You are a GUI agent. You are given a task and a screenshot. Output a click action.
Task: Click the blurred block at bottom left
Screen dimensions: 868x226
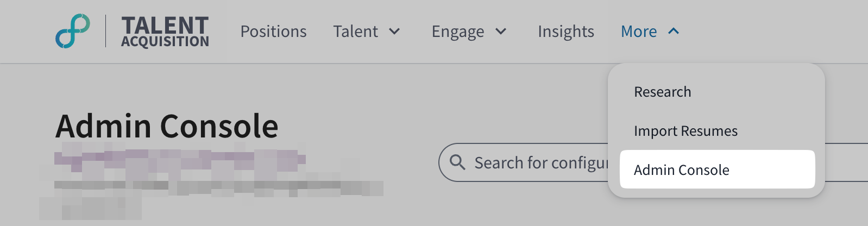pyautogui.click(x=90, y=208)
